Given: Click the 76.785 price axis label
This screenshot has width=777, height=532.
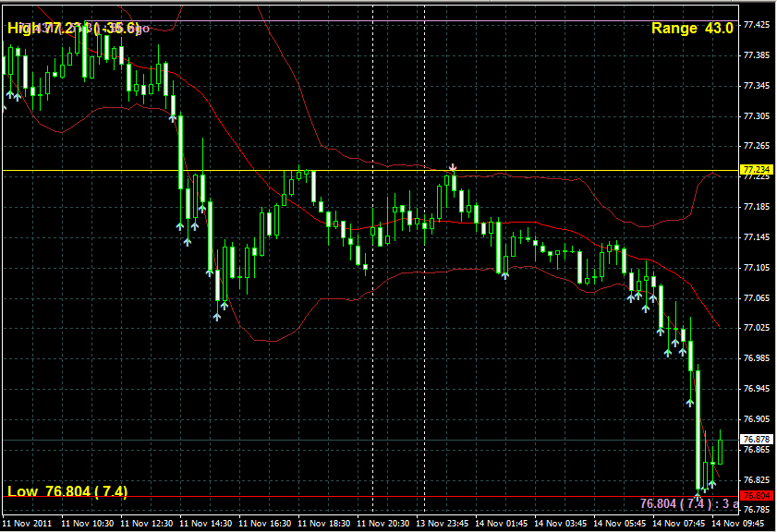Looking at the screenshot, I should [757, 510].
